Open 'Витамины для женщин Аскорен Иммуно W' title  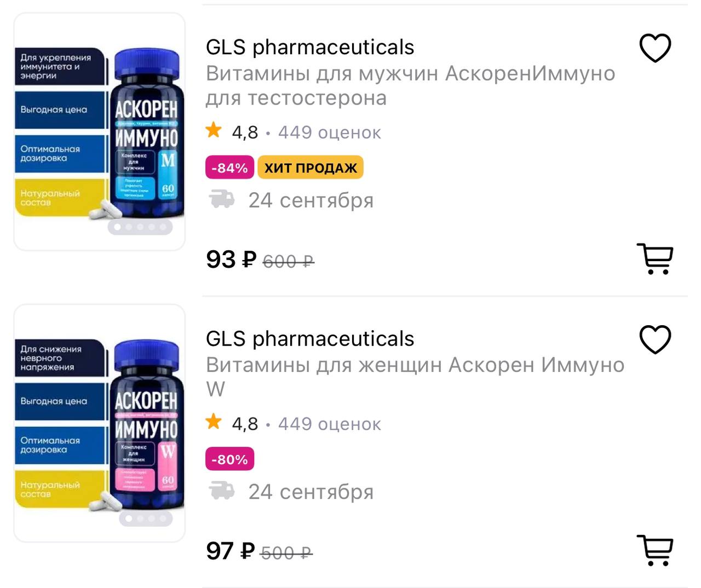point(414,377)
